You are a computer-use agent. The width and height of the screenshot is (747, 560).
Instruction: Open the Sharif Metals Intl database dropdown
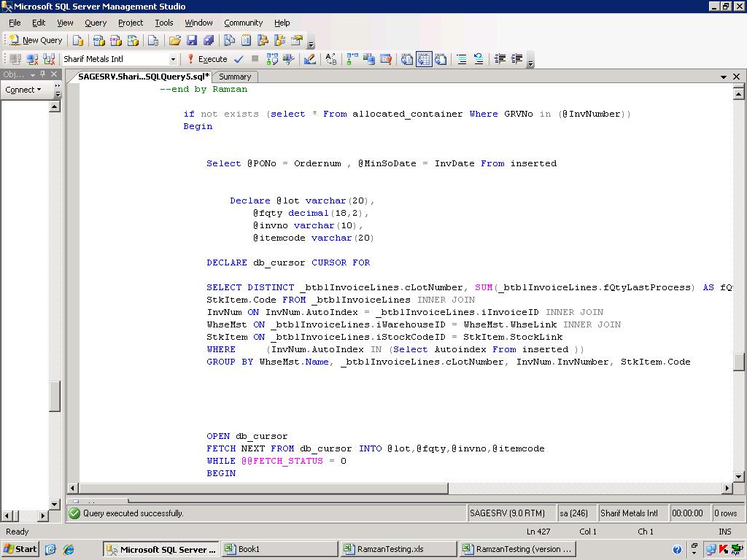[x=173, y=58]
